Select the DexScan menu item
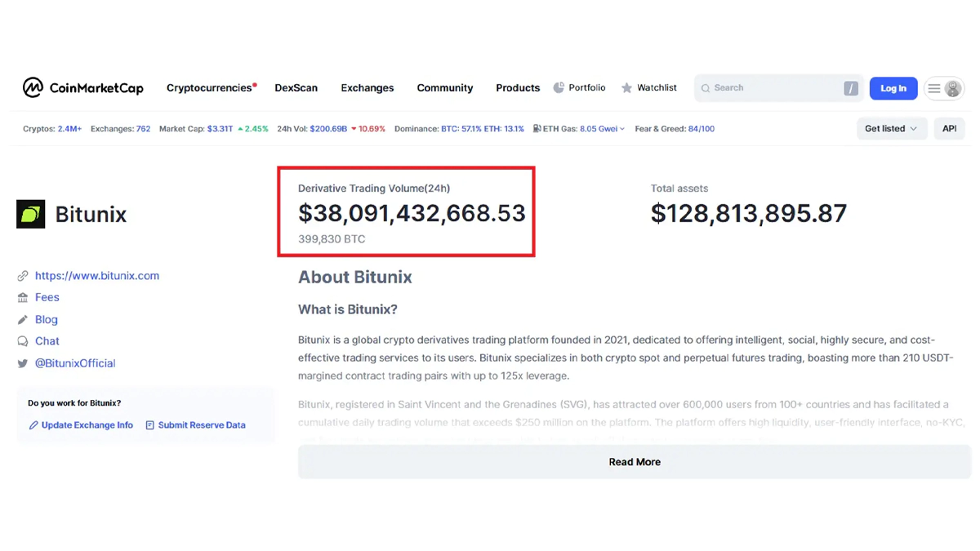The image size is (980, 551). pos(296,88)
